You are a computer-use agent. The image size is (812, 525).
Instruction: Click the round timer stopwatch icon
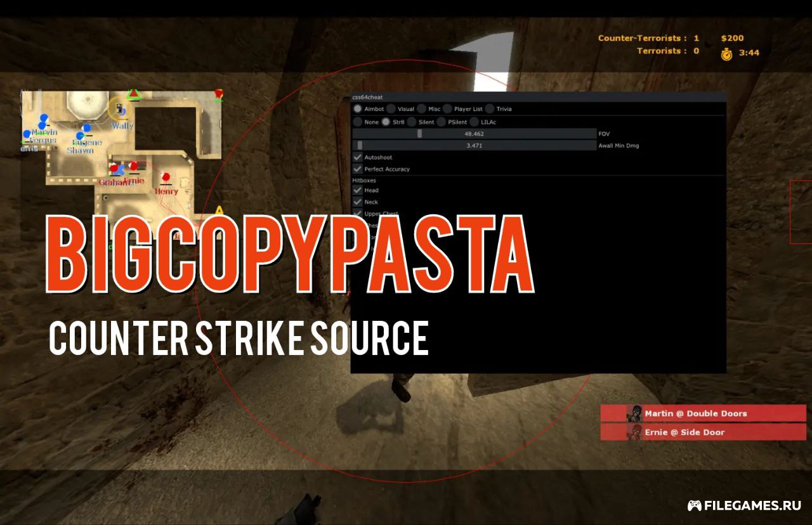click(x=726, y=54)
